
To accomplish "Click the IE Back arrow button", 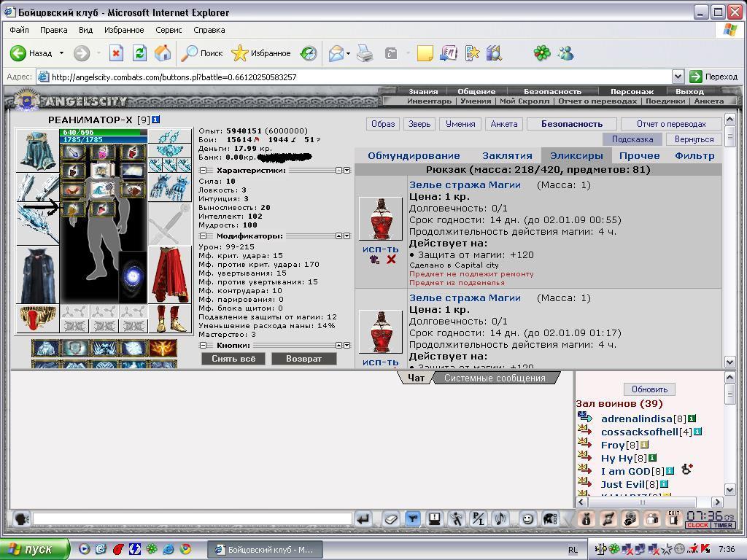I will click(18, 52).
